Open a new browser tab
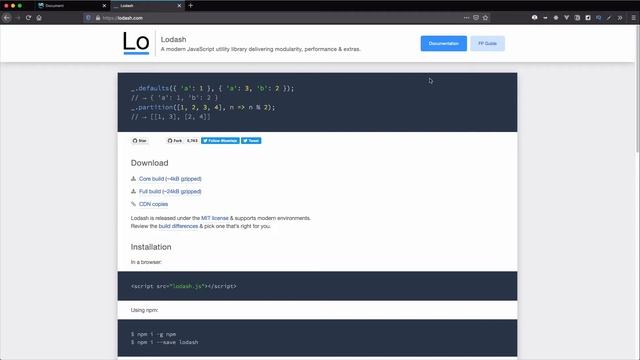 point(191,6)
